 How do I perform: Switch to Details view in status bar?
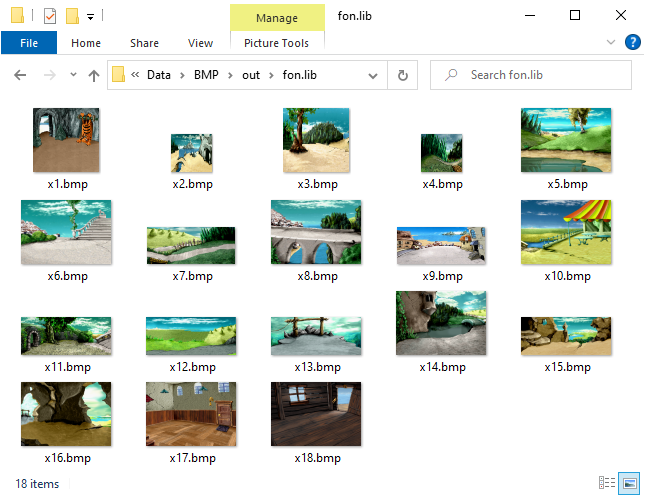(x=607, y=483)
